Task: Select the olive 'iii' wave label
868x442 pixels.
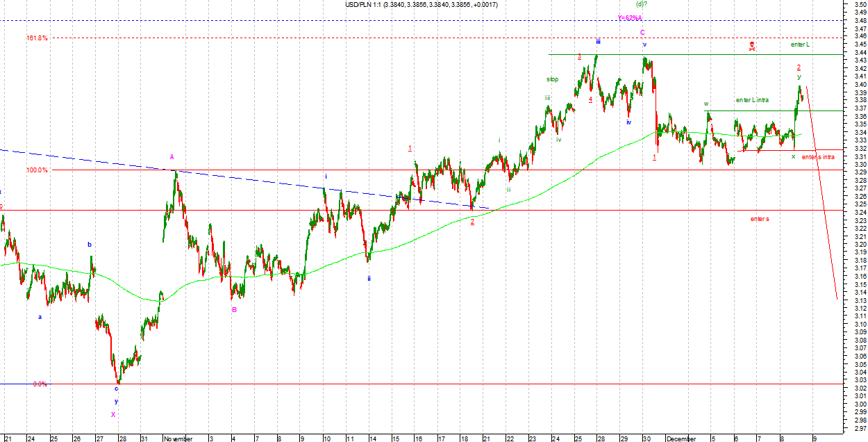Action: (547, 99)
